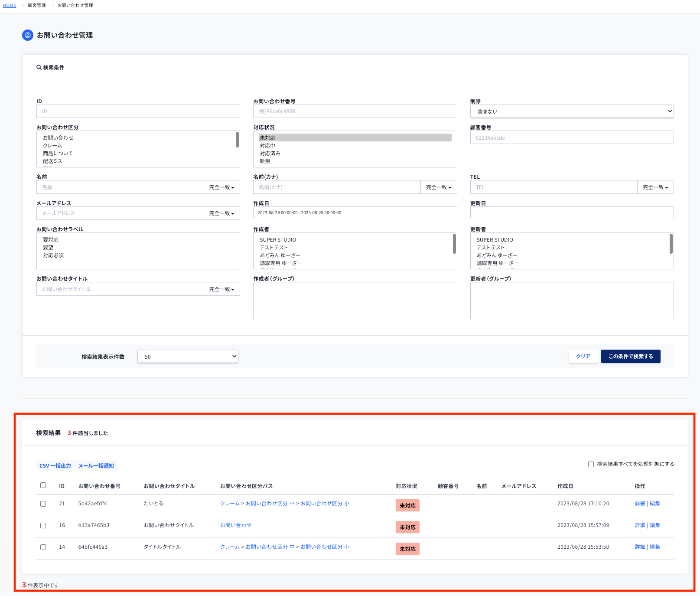Check the row with ID 14

click(x=43, y=547)
